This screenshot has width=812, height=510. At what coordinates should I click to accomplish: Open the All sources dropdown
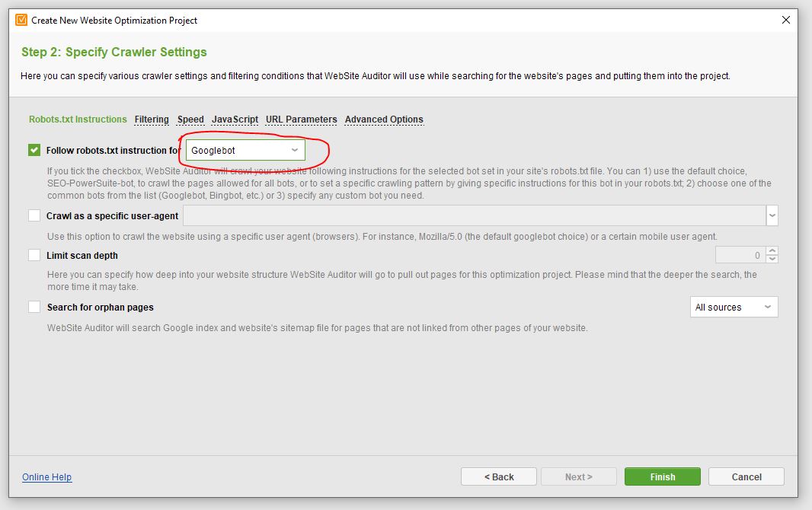734,308
